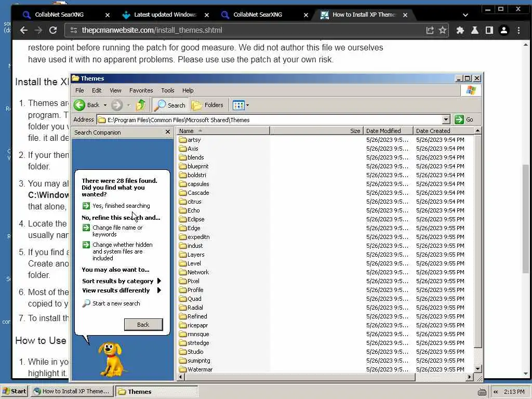Click Start a new search
Image resolution: width=532 pixels, height=399 pixels.
click(x=111, y=303)
